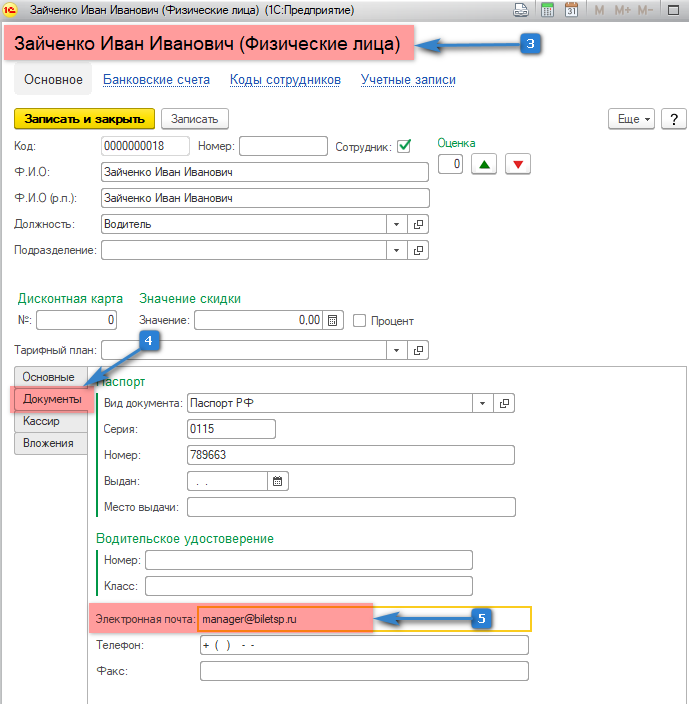Expand the Должность dropdown list
Viewport: 689px width, 704px height.
(x=396, y=224)
